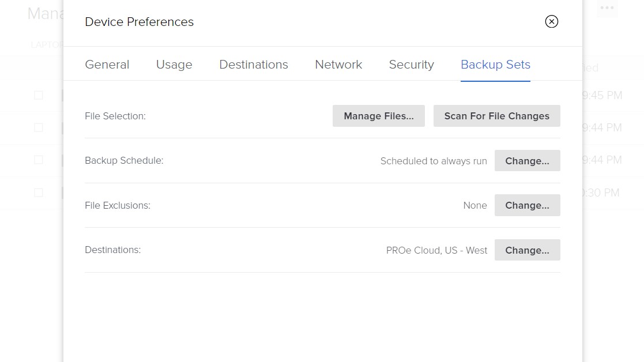The image size is (644, 362).
Task: Close the Device Preferences dialog
Action: (x=552, y=21)
